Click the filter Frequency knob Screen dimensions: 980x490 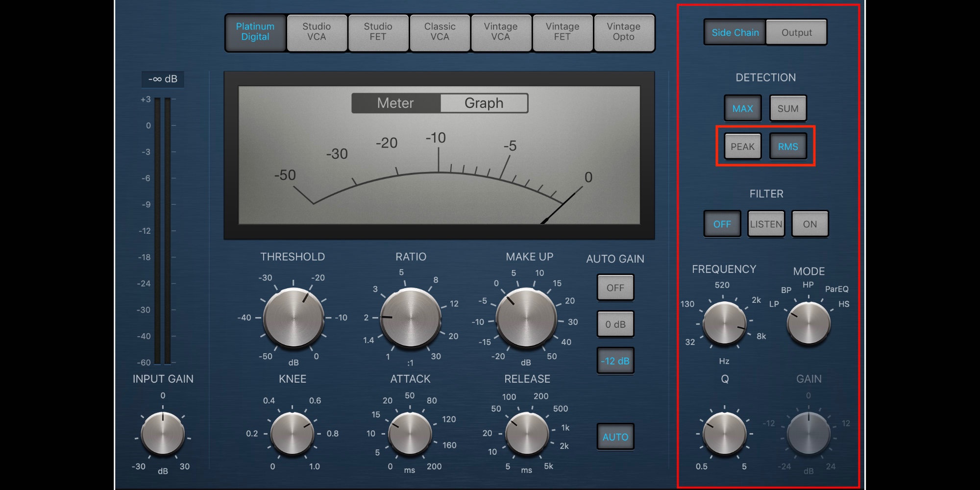[724, 323]
